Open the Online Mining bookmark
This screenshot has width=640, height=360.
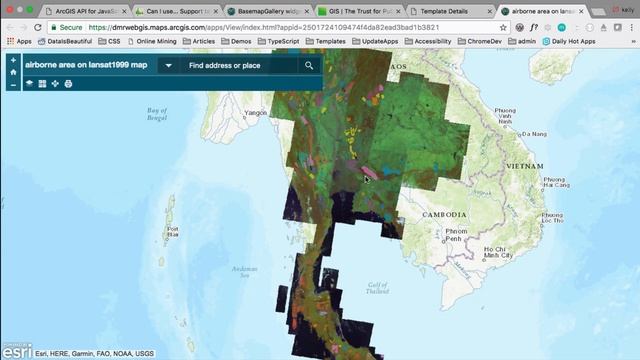tap(152, 41)
